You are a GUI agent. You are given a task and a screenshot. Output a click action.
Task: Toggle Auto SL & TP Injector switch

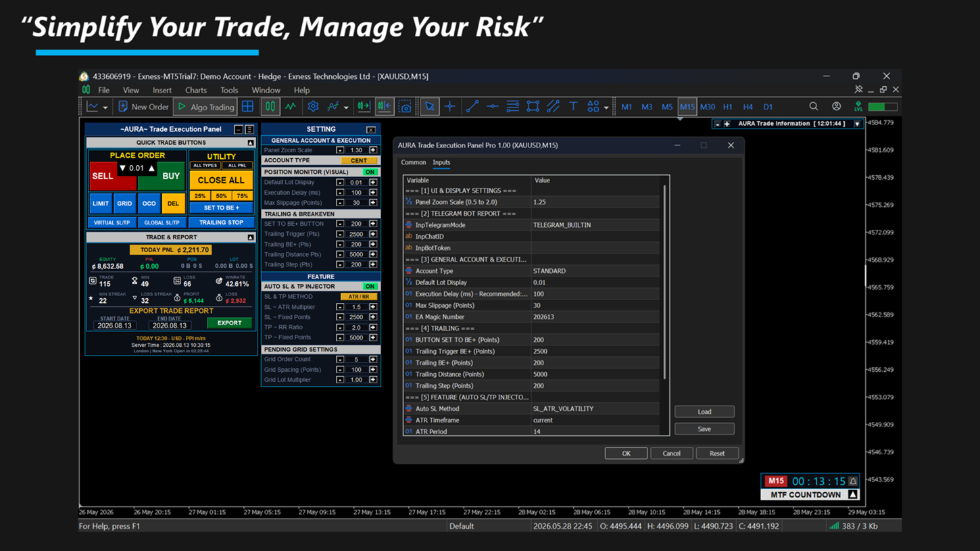click(x=370, y=287)
